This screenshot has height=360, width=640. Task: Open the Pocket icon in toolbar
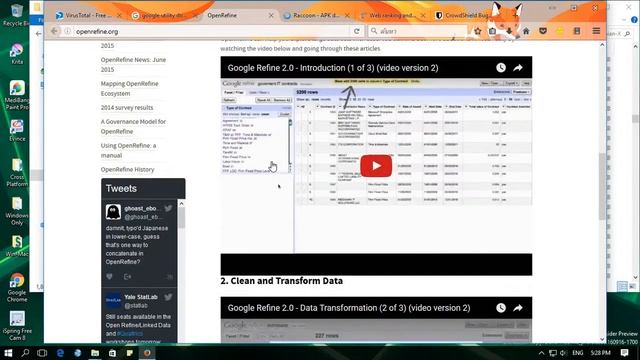543,31
